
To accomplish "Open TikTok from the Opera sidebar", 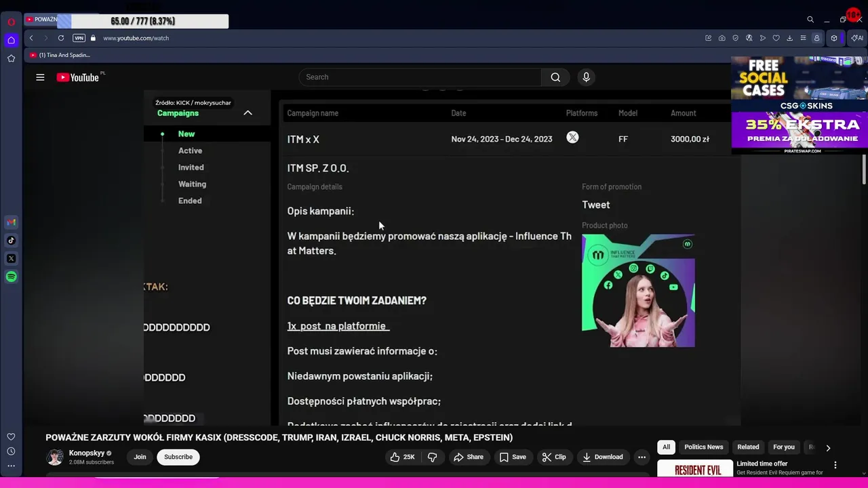I will (11, 240).
